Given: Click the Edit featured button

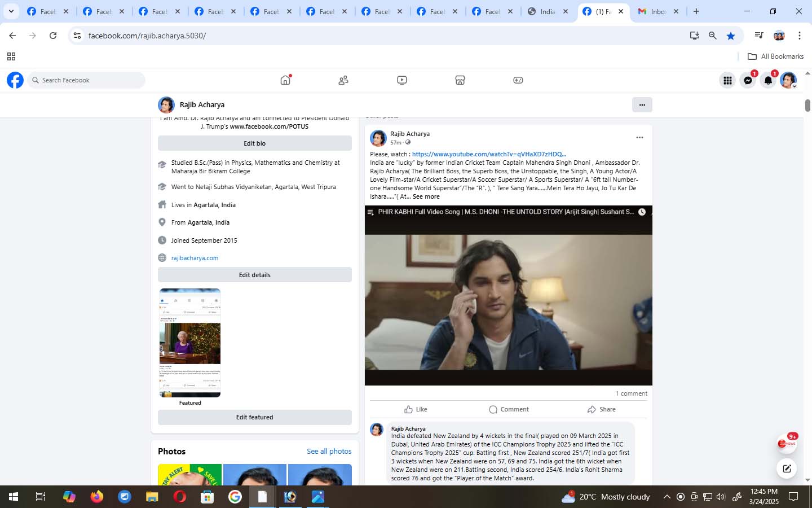Looking at the screenshot, I should pyautogui.click(x=255, y=417).
